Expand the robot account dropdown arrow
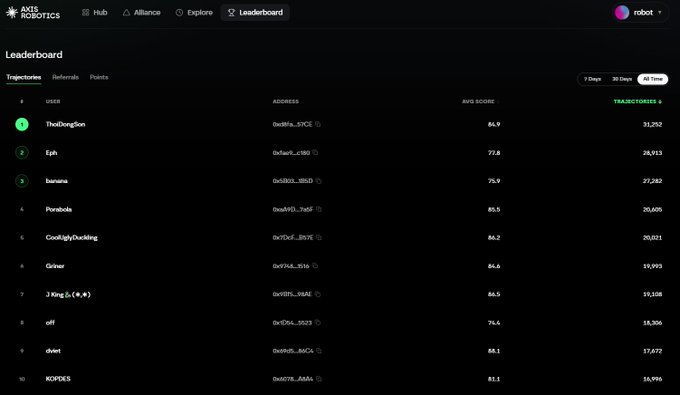This screenshot has width=680, height=395. [x=660, y=13]
